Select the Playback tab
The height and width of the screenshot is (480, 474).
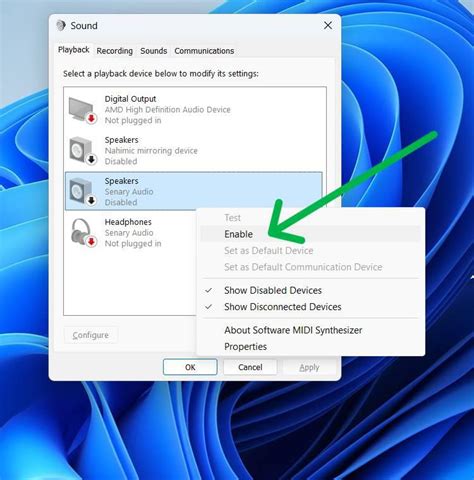(73, 50)
